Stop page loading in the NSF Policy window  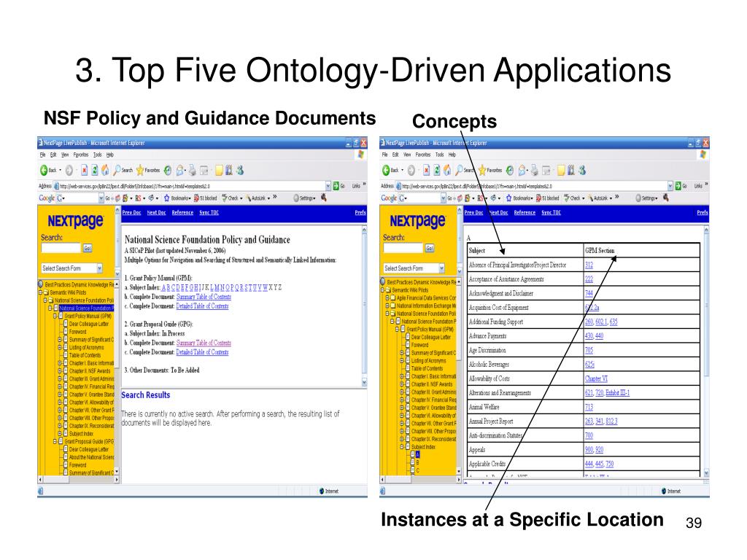(85, 170)
